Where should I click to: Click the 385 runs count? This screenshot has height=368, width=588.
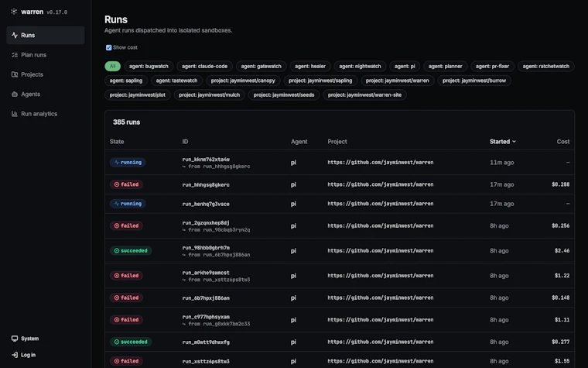point(126,122)
